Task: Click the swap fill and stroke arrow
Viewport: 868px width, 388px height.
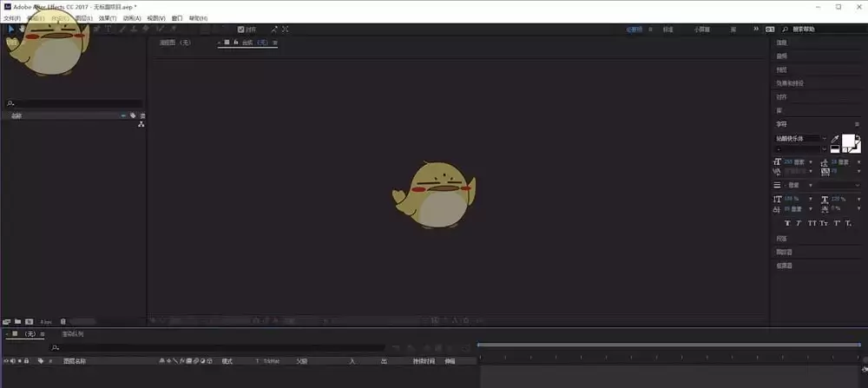Action: pos(858,138)
